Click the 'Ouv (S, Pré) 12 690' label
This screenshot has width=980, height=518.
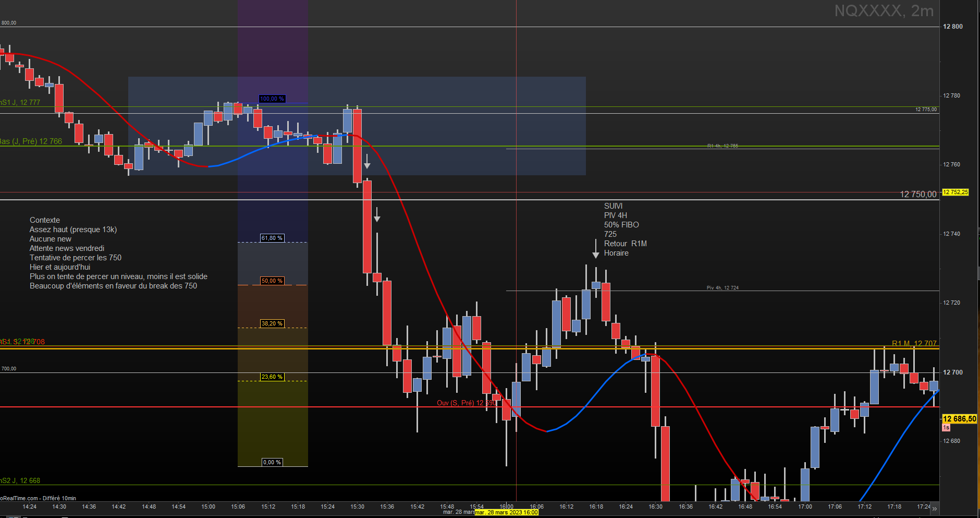click(466, 403)
